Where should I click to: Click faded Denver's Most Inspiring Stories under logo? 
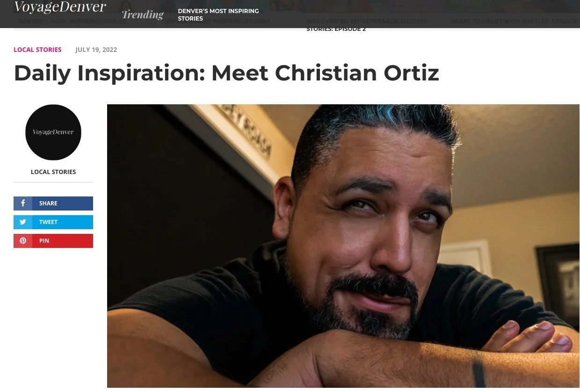pos(72,22)
